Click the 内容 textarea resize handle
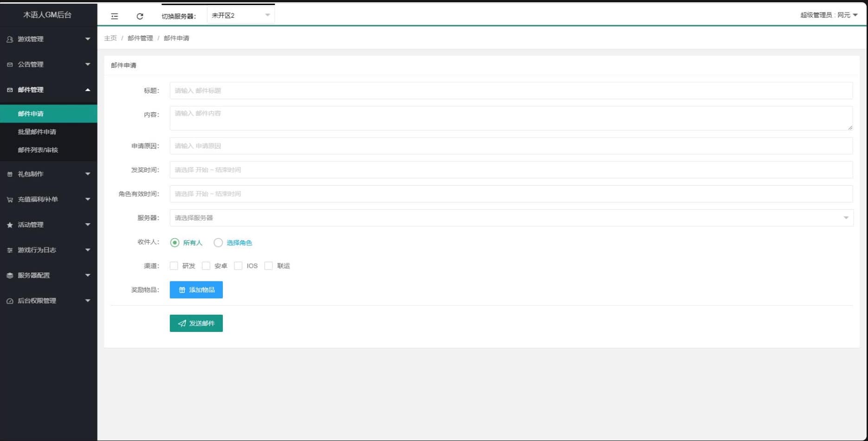This screenshot has height=441, width=868. 850,127
